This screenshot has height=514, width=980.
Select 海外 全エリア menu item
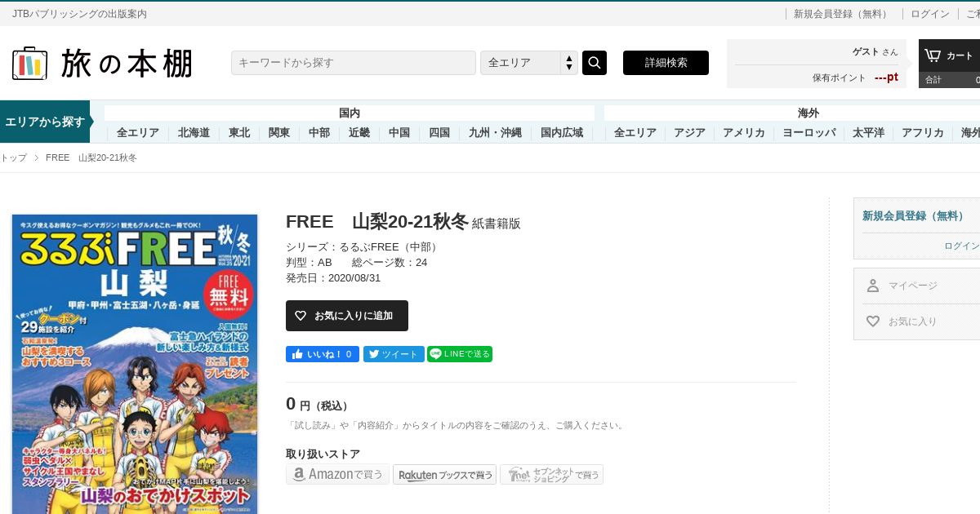[x=635, y=133]
